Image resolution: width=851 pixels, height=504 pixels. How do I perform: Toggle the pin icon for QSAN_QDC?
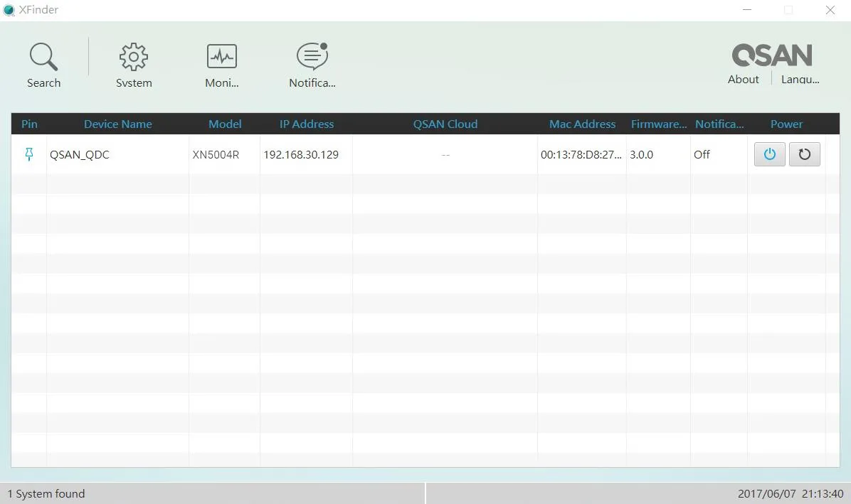click(x=29, y=154)
